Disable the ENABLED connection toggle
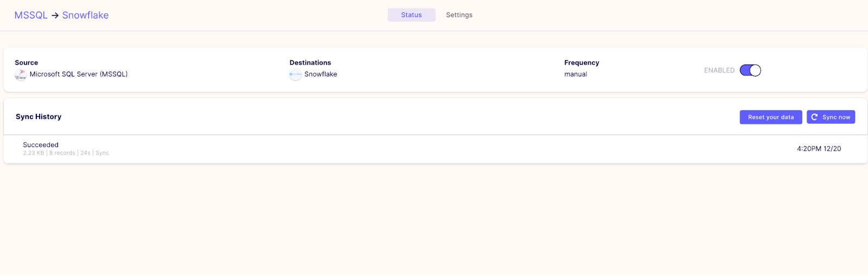 coord(750,70)
